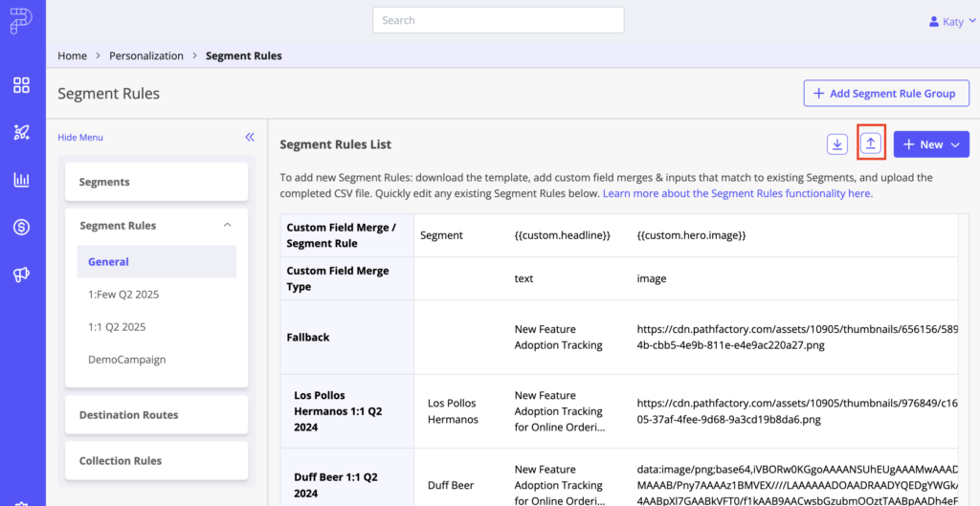The width and height of the screenshot is (980, 506).
Task: Click the Duff Beer segment cell
Action: (x=451, y=485)
